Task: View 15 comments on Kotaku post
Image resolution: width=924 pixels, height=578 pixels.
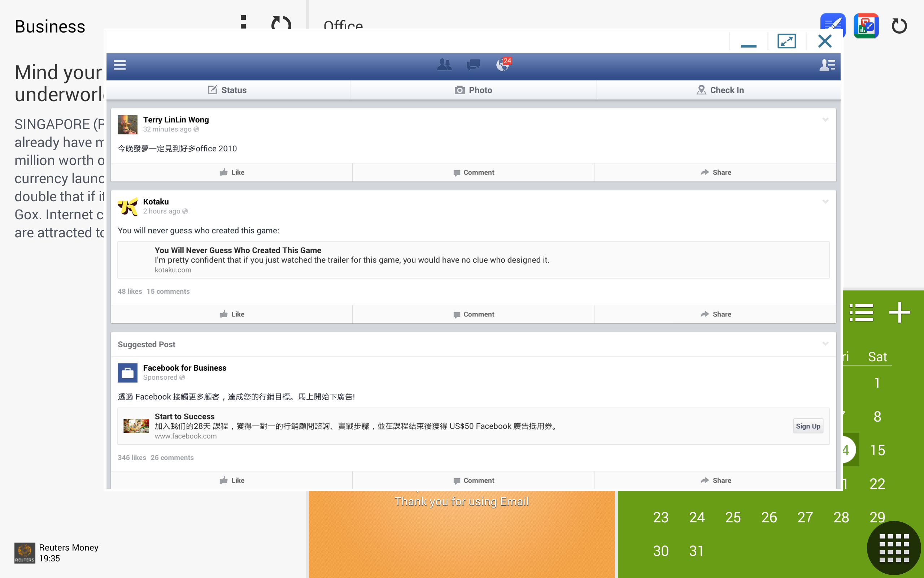Action: click(x=169, y=291)
